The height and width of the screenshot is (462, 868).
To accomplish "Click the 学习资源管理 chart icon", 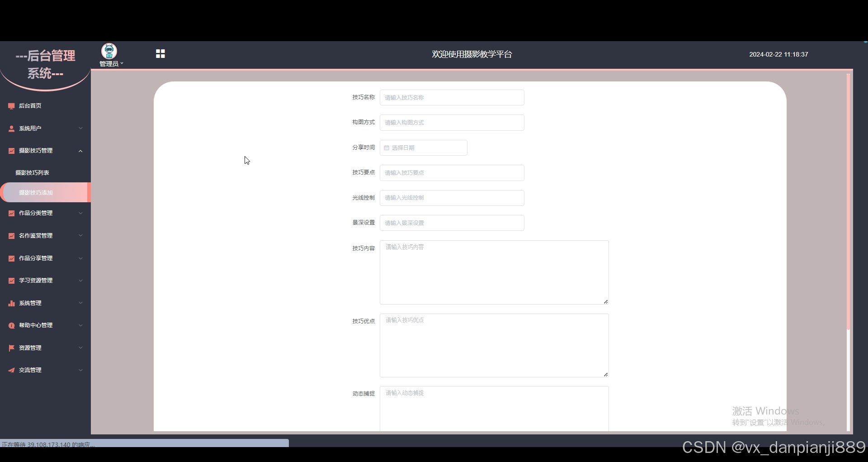I will (x=12, y=281).
